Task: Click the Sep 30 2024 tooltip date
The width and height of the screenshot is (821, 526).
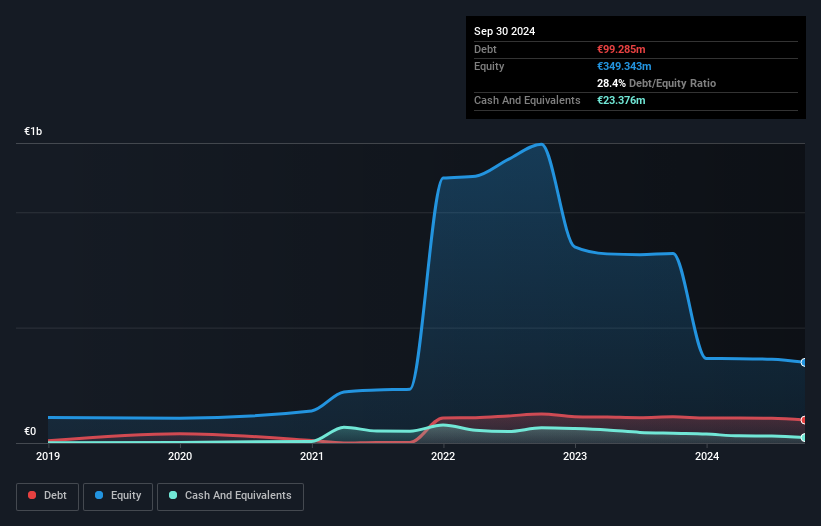Action: point(504,31)
